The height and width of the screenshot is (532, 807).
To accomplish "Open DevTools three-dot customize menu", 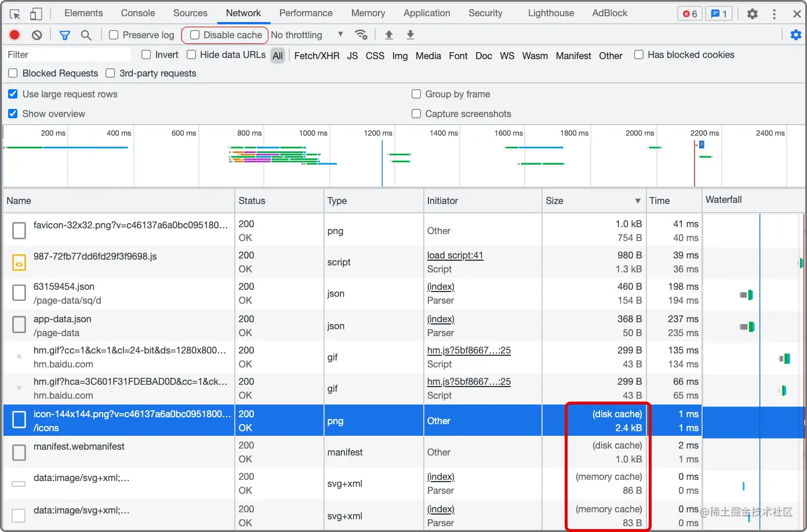I will coord(774,14).
